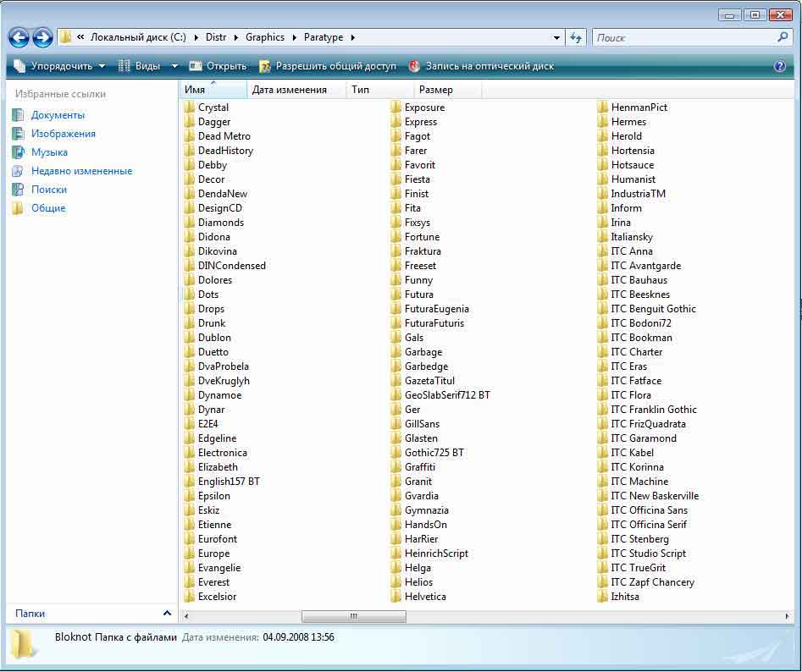Click the Поиски sidebar icon
This screenshot has height=672, width=802.
click(18, 190)
